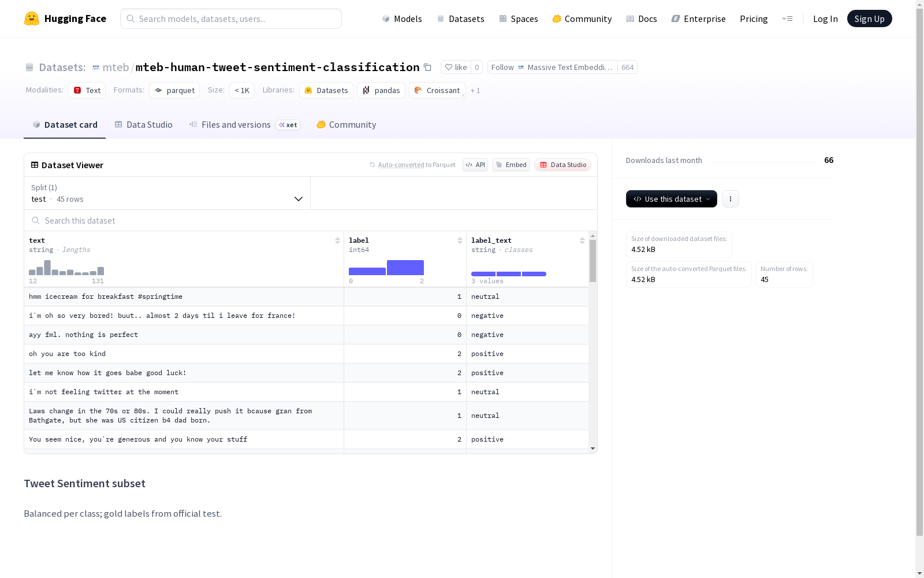The width and height of the screenshot is (924, 578).
Task: Follow Massive Text Embedding organization
Action: click(553, 67)
